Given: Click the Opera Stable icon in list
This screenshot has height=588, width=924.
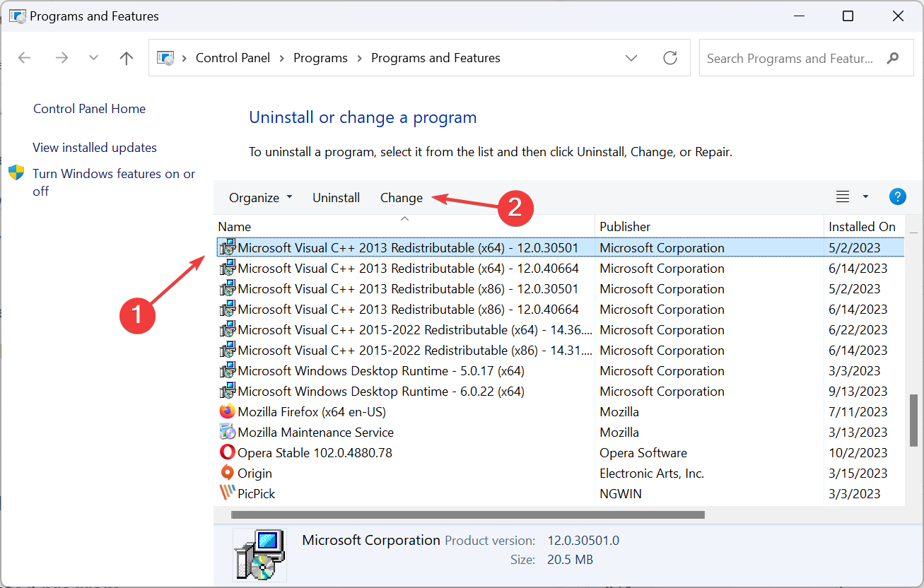Looking at the screenshot, I should point(227,453).
